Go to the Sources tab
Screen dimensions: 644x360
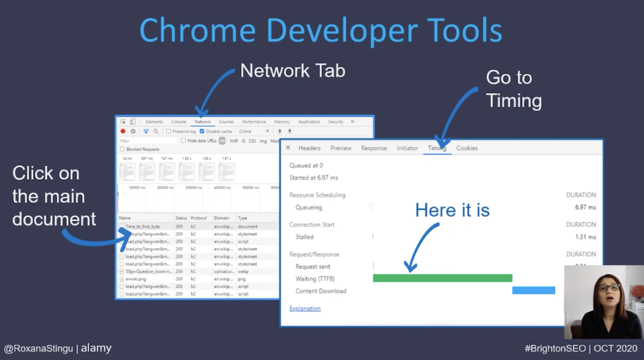tap(226, 122)
